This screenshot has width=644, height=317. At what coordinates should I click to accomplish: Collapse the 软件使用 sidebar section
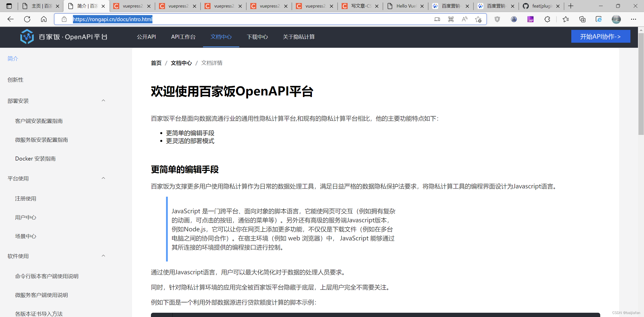(103, 256)
